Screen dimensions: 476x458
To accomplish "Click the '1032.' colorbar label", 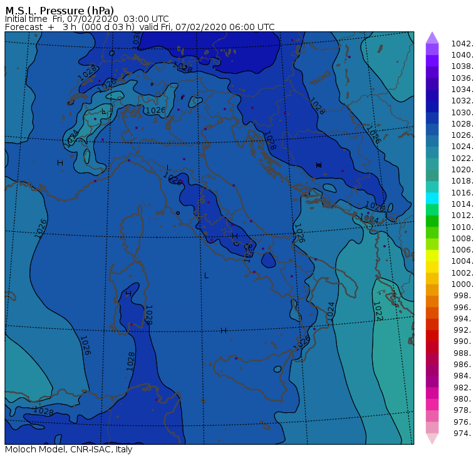I will coord(462,101).
